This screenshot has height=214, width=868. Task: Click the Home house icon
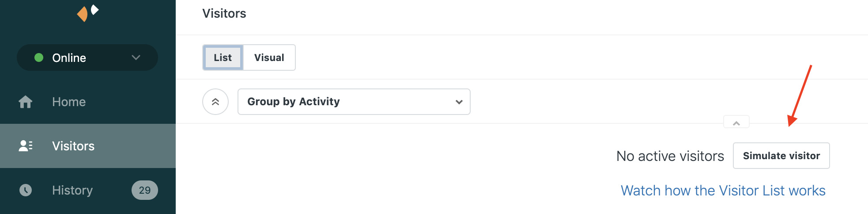coord(26,102)
